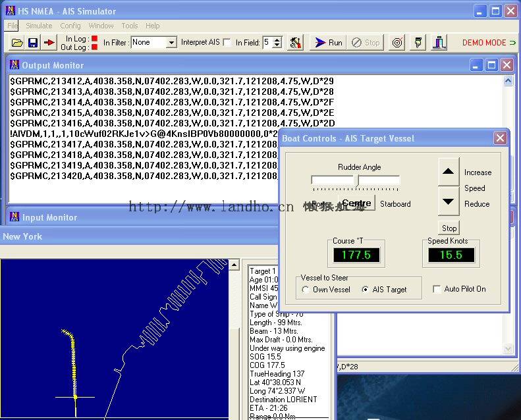Click the save floppy disk icon
Image resolution: width=521 pixels, height=420 pixels.
[33, 43]
